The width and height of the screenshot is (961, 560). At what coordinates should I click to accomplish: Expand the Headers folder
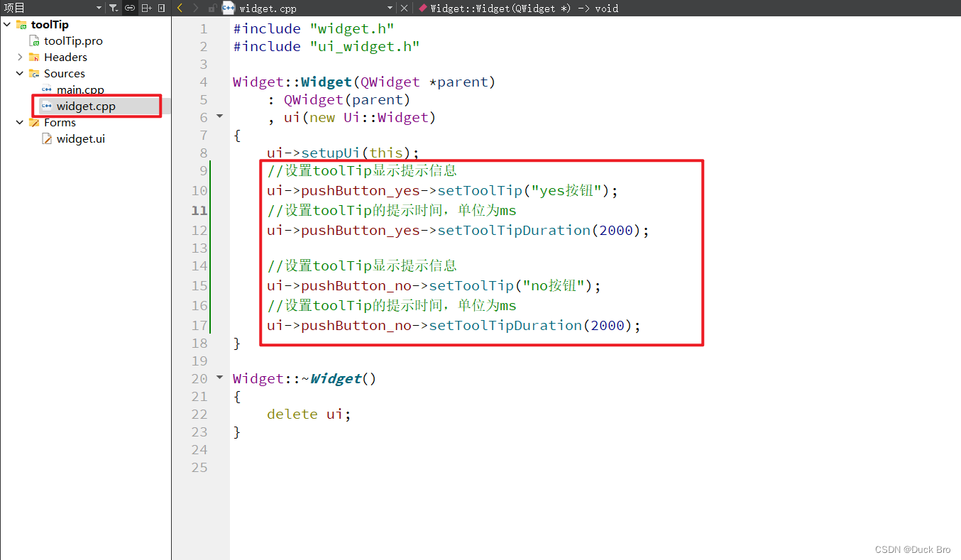(19, 57)
